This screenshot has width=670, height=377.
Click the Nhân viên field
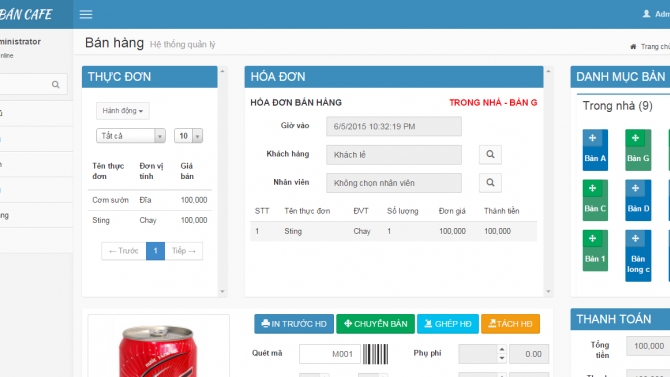point(394,183)
